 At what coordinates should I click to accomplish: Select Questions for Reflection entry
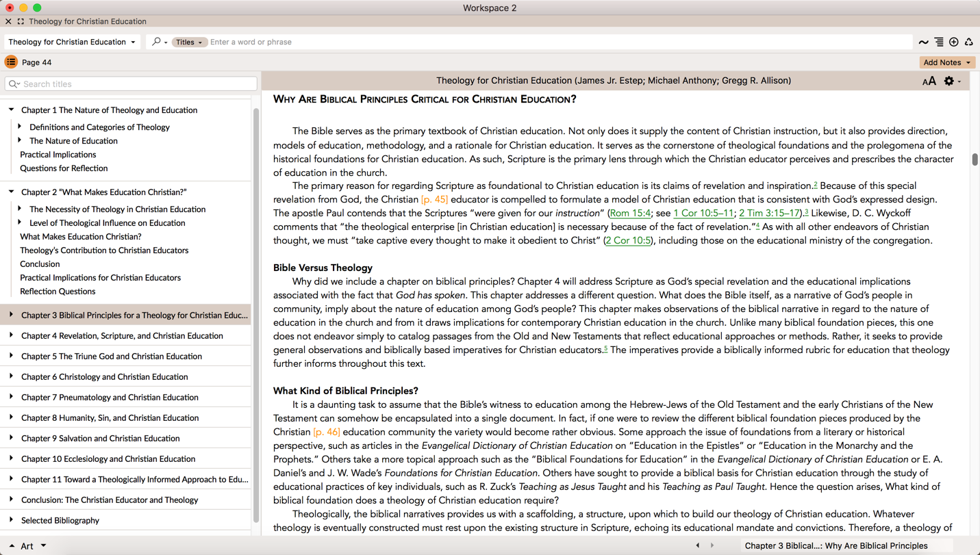click(x=64, y=168)
